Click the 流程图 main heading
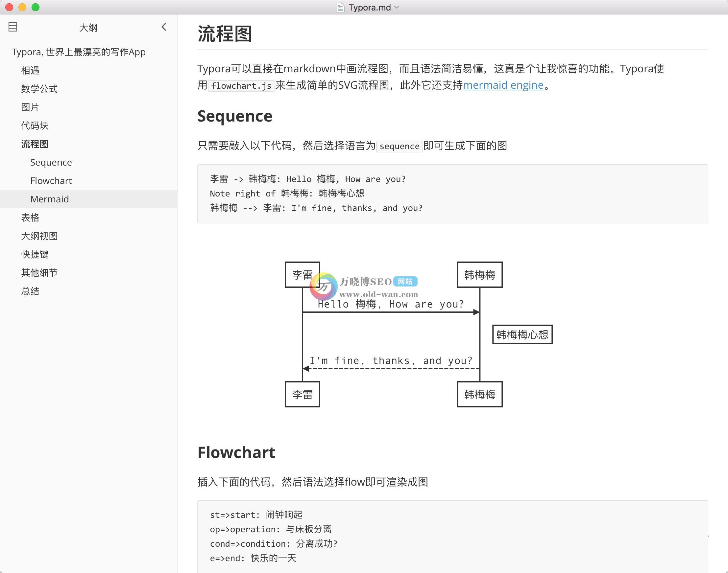Image resolution: width=728 pixels, height=573 pixels. tap(225, 34)
